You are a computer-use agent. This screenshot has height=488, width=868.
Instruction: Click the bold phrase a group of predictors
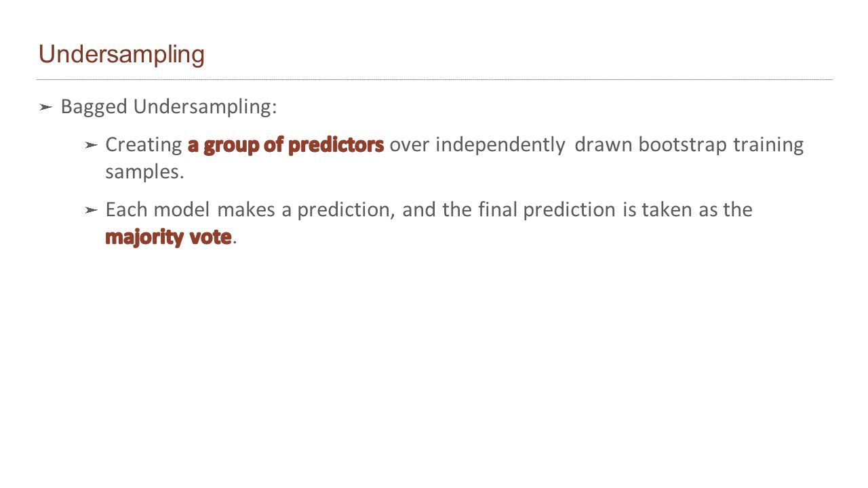285,145
